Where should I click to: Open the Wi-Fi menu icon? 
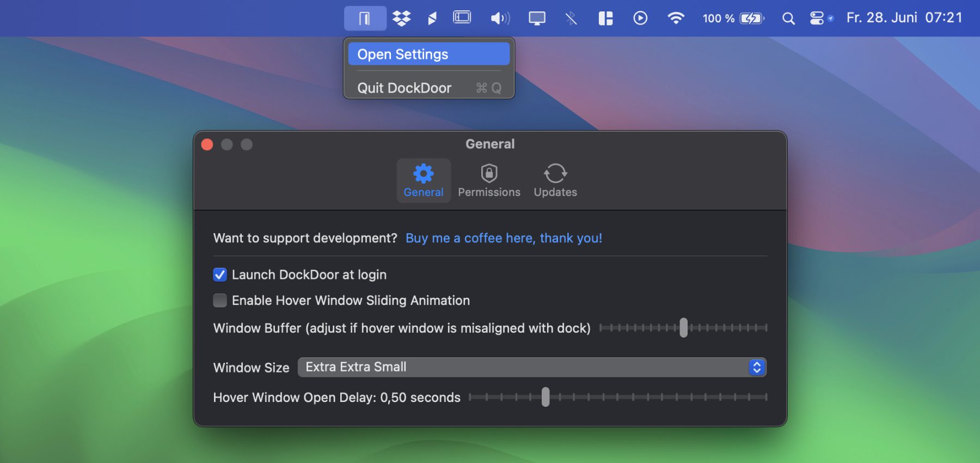(x=676, y=19)
